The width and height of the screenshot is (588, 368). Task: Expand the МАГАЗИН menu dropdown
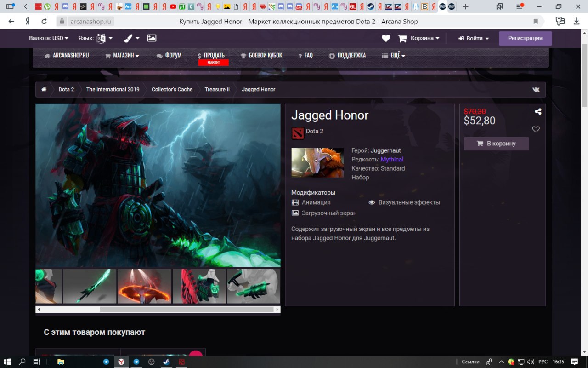pyautogui.click(x=122, y=55)
